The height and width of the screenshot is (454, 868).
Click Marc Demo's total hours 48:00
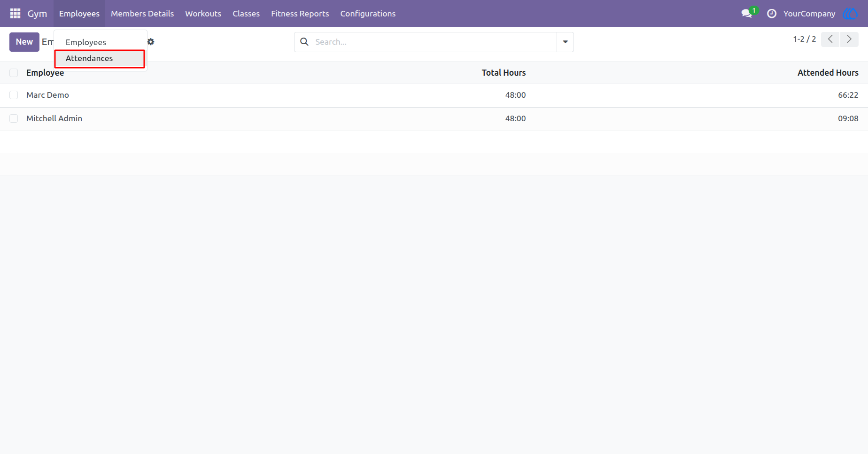(515, 95)
